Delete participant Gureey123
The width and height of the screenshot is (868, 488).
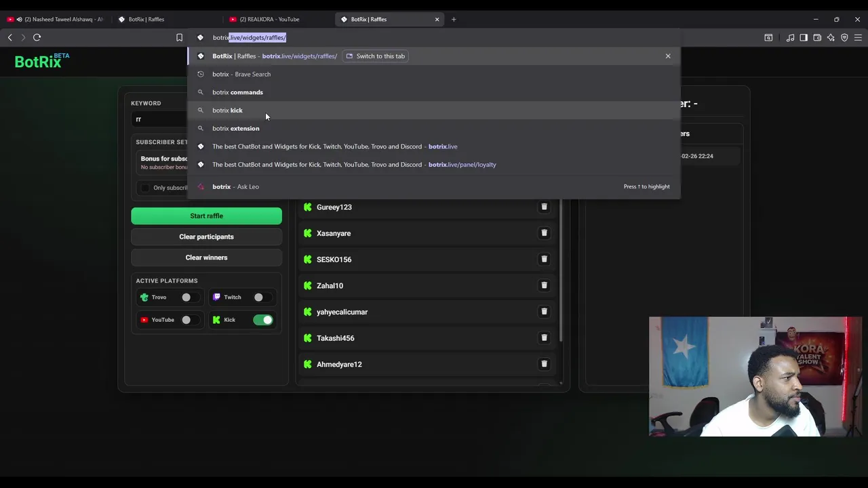pos(544,207)
